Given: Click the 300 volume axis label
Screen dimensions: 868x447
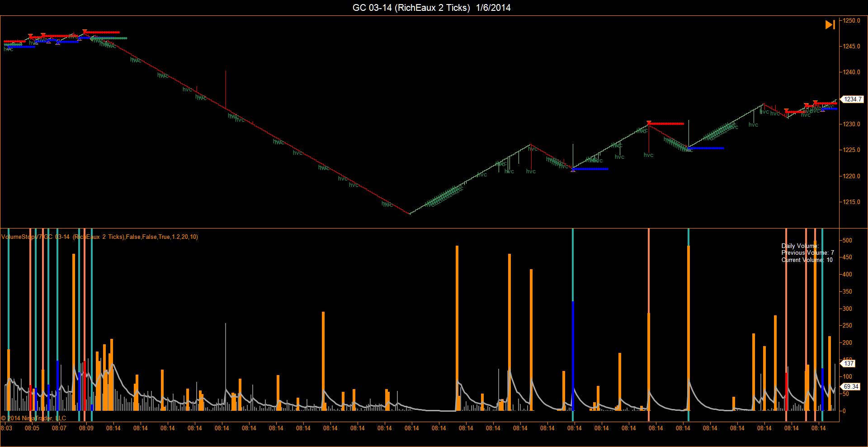Looking at the screenshot, I should click(x=847, y=309).
